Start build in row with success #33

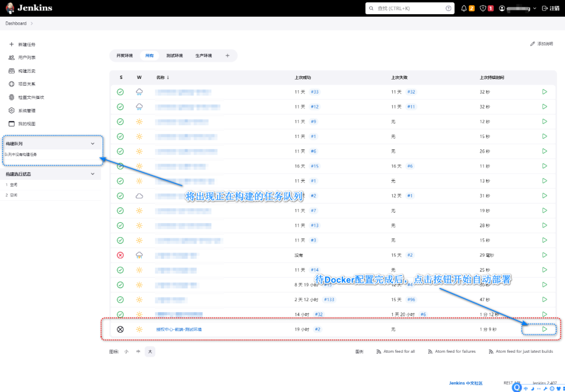coord(545,92)
